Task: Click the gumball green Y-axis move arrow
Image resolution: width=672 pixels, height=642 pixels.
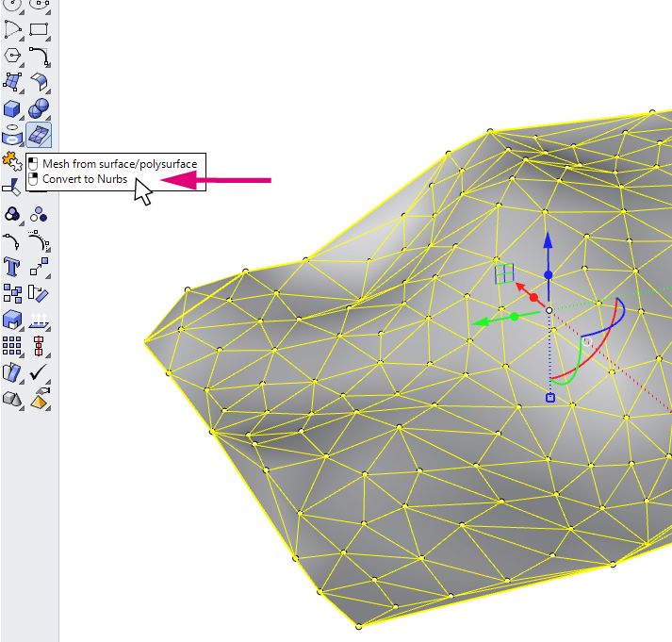Action: [481, 321]
